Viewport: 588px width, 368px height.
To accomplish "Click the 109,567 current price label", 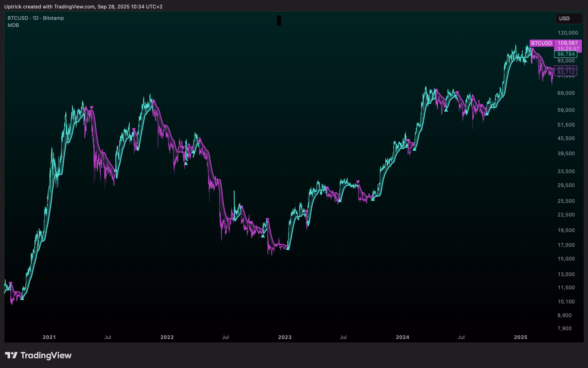I will pyautogui.click(x=568, y=43).
